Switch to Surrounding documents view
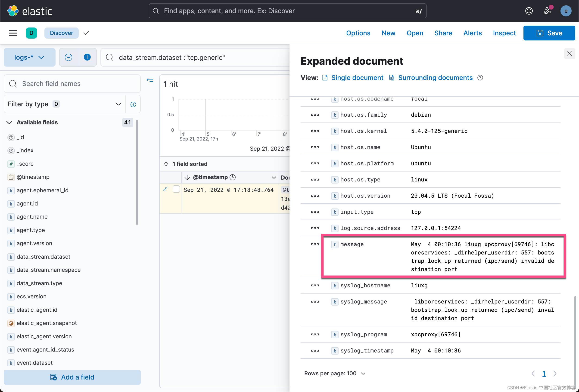The width and height of the screenshot is (579, 392). [435, 78]
